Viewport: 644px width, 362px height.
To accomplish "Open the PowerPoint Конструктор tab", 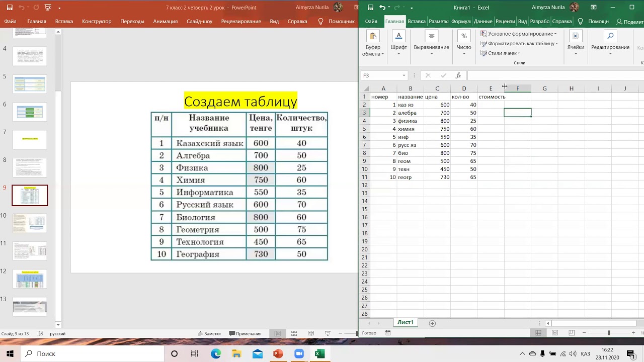I will [97, 22].
